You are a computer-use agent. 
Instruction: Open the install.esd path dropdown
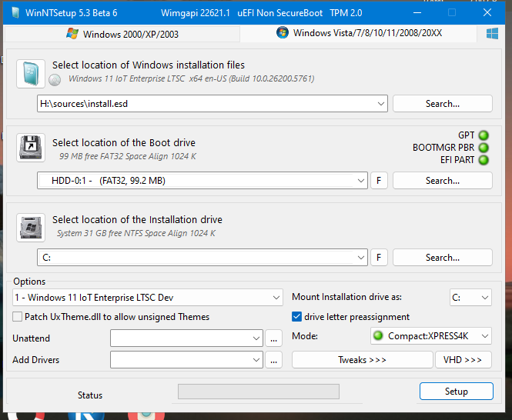[381, 104]
